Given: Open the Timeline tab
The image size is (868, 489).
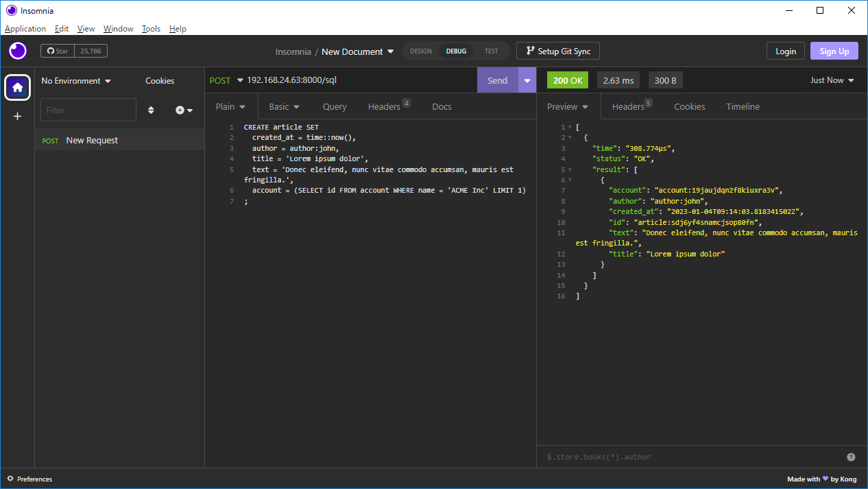Looking at the screenshot, I should point(743,106).
